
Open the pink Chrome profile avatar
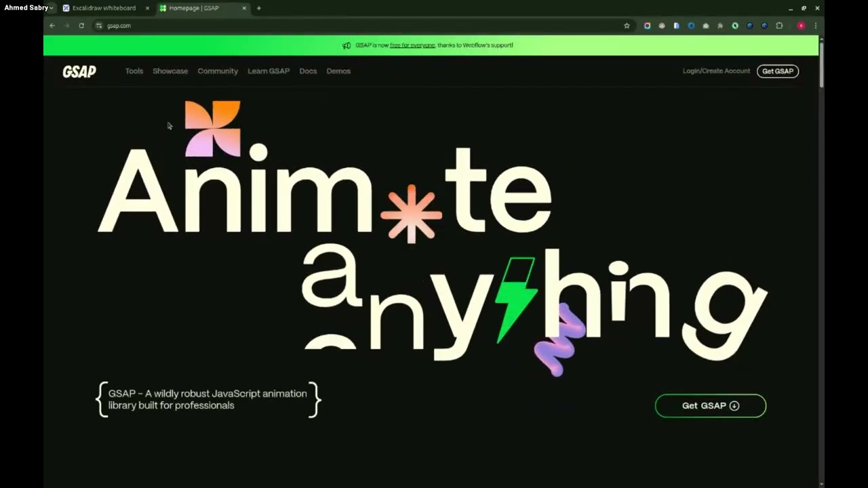[x=801, y=26]
